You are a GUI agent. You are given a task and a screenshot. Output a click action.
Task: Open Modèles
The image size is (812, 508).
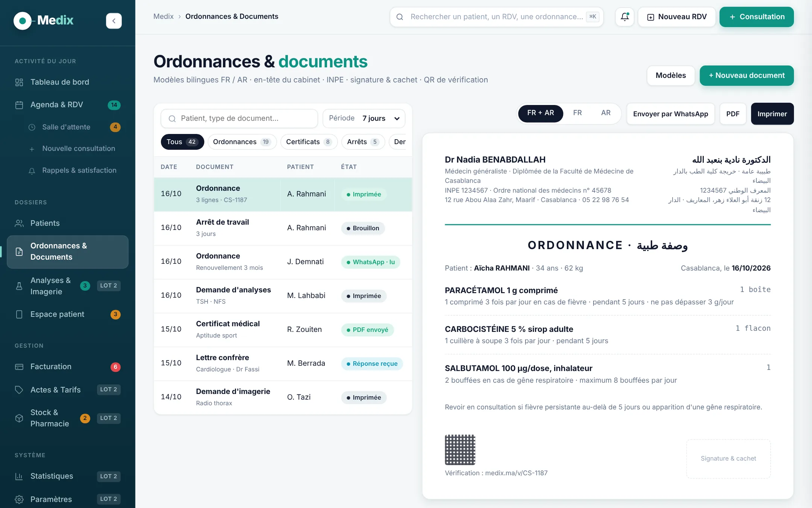tap(671, 76)
